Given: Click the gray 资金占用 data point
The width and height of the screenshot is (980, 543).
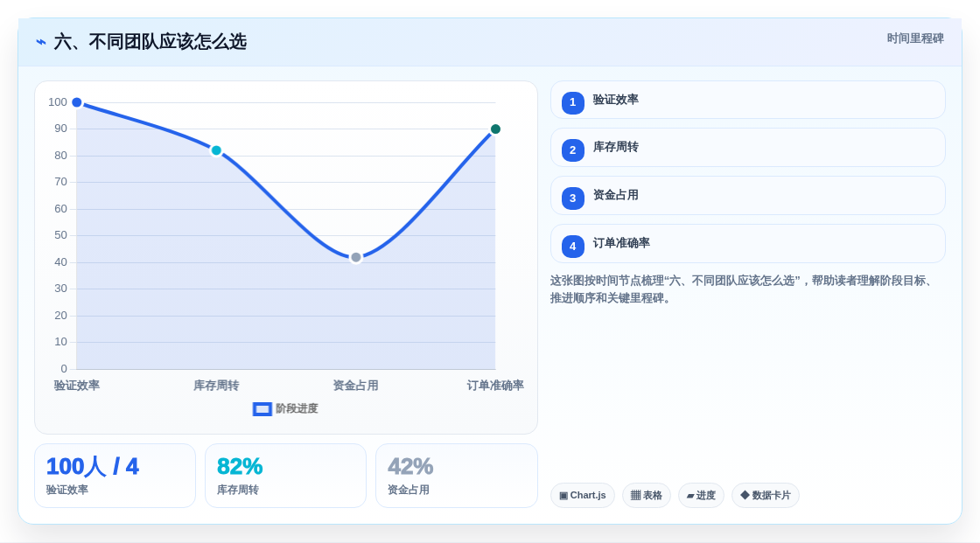Looking at the screenshot, I should tap(355, 257).
